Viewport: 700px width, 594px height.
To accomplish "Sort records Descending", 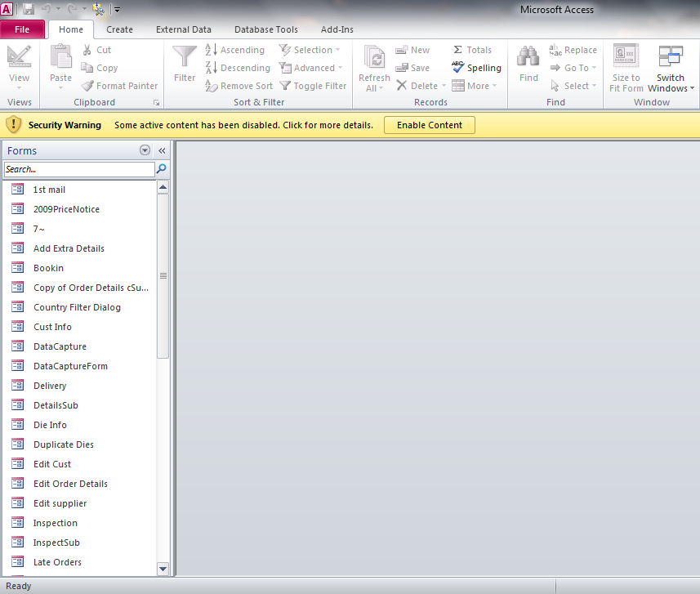I will pyautogui.click(x=238, y=68).
